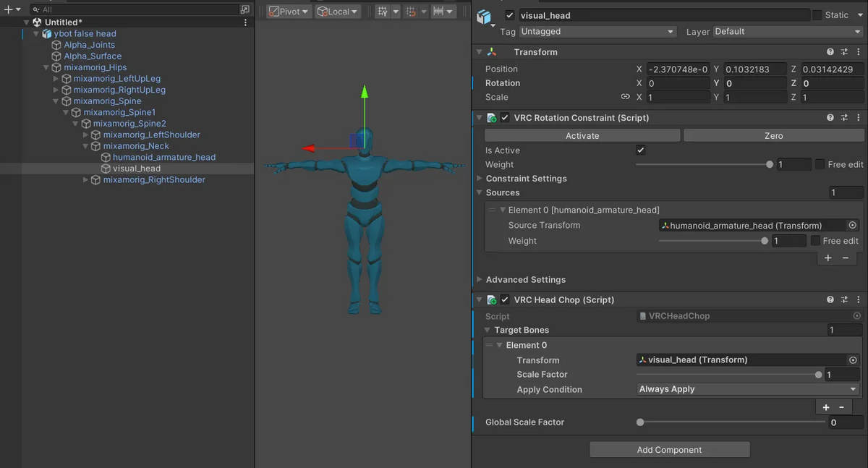Open the Transform component context menu
Viewport: 868px width, 468px height.
pos(858,51)
